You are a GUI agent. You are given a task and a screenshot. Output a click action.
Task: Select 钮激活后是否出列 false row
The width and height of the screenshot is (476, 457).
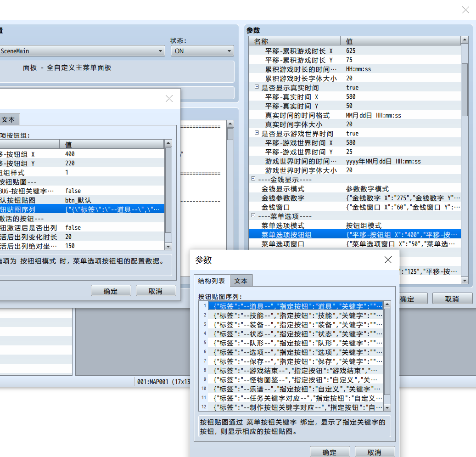[82, 227]
